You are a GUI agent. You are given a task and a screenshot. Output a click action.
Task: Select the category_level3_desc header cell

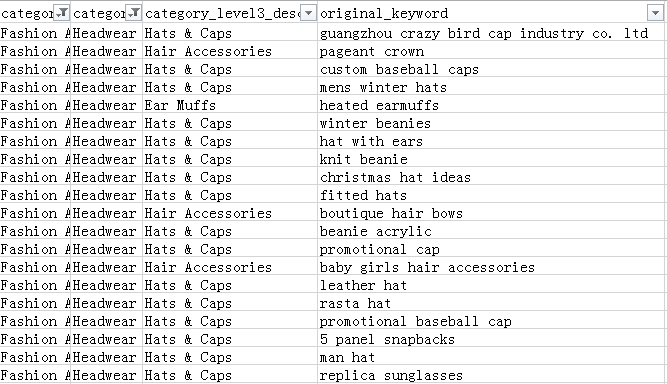point(230,13)
